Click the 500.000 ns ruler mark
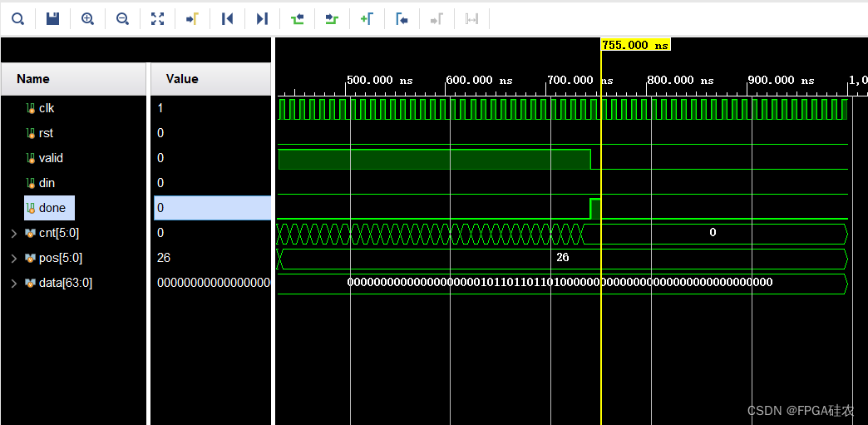The image size is (868, 425). point(380,81)
